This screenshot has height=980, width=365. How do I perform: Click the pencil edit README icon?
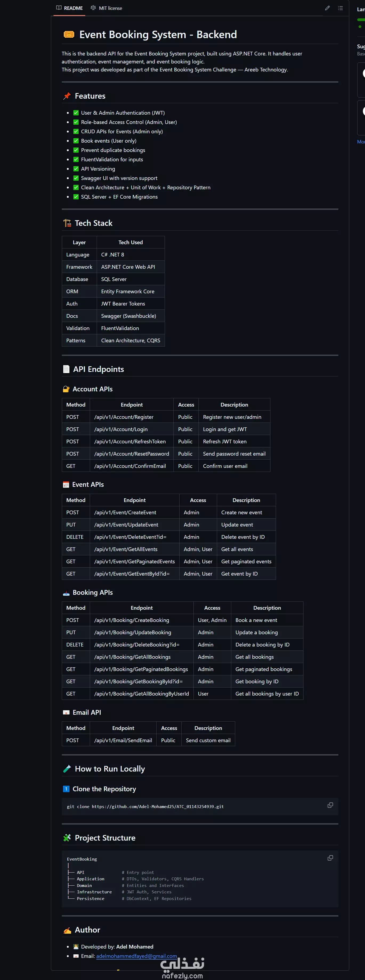(x=327, y=8)
